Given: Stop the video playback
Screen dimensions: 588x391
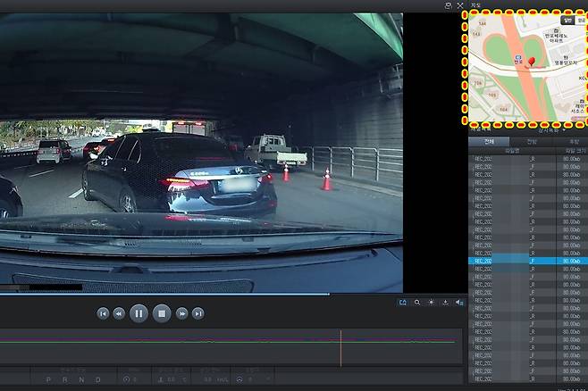Looking at the screenshot, I should click(x=161, y=312).
